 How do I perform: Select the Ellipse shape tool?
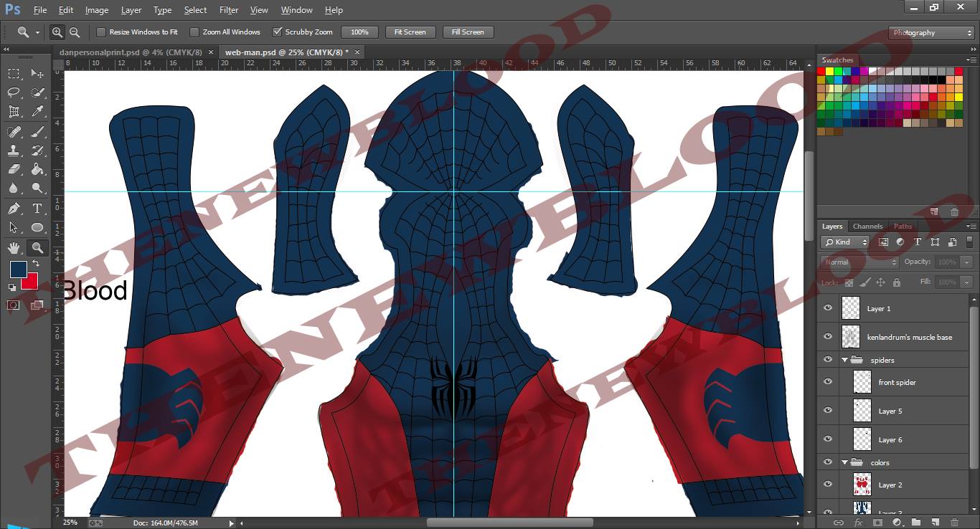tap(37, 228)
